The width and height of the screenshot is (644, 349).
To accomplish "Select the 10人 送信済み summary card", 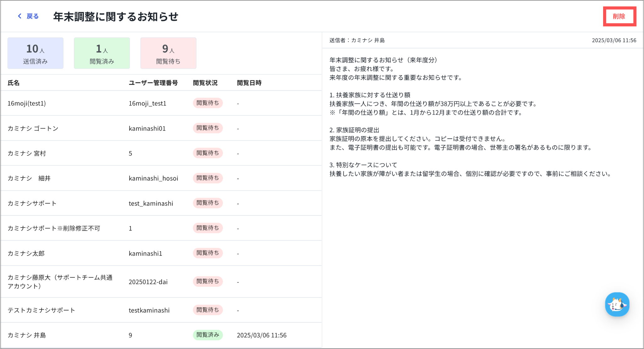I will [x=36, y=53].
